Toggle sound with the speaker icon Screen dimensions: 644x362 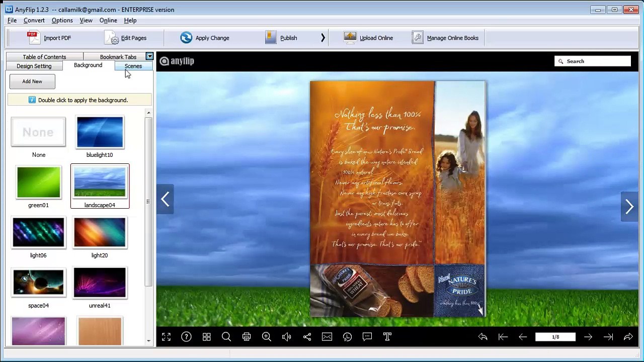point(287,337)
